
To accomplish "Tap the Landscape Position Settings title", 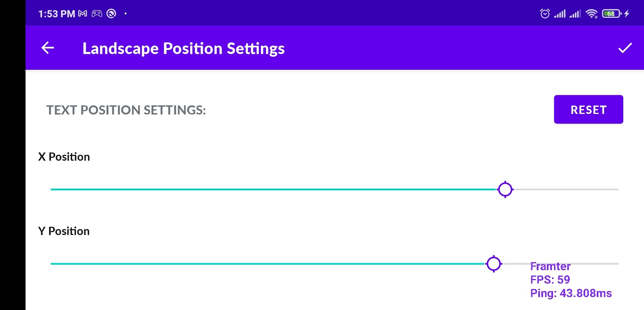I will 183,48.
